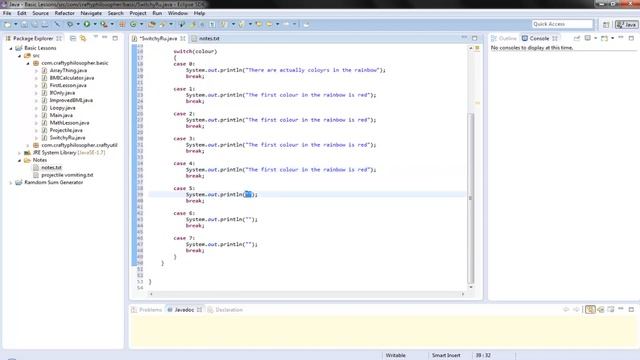Viewport: 640px width, 360px height.
Task: Maximize the code editor area
Action: [x=474, y=38]
